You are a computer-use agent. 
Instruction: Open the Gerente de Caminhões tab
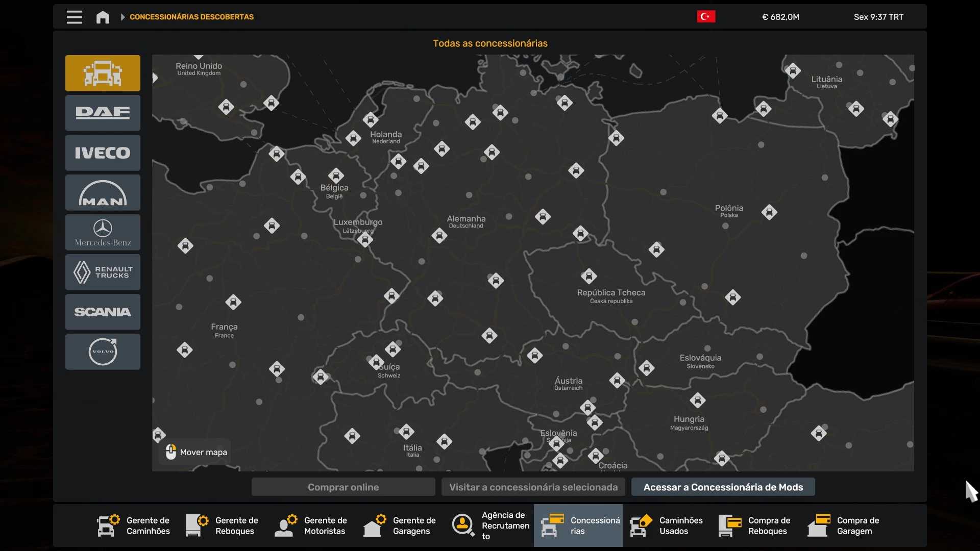(x=134, y=525)
